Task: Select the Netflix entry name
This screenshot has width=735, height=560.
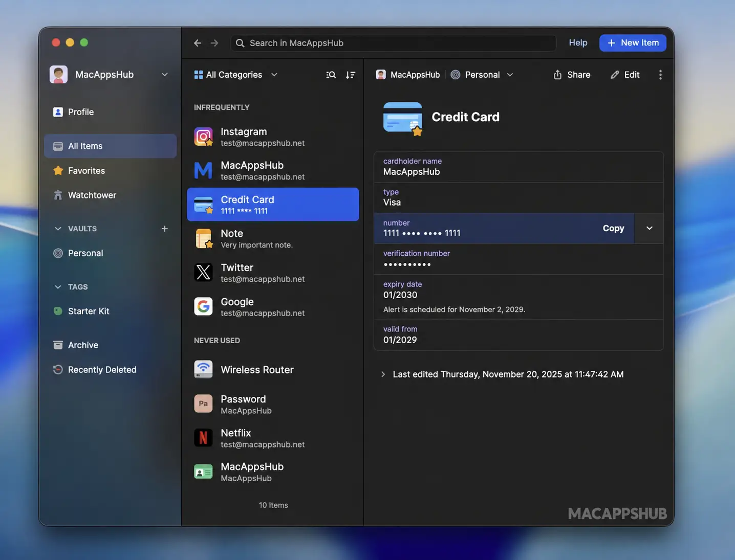Action: [x=236, y=433]
